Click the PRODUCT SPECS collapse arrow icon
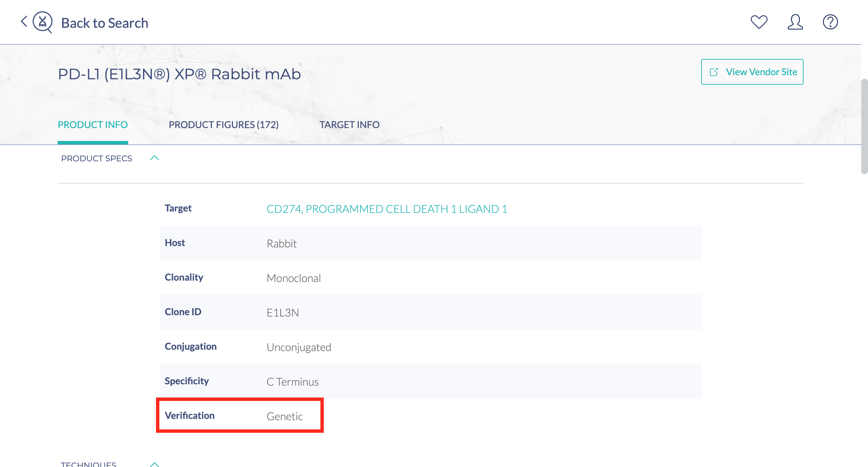Viewport: 868px width, 467px height. (x=155, y=158)
